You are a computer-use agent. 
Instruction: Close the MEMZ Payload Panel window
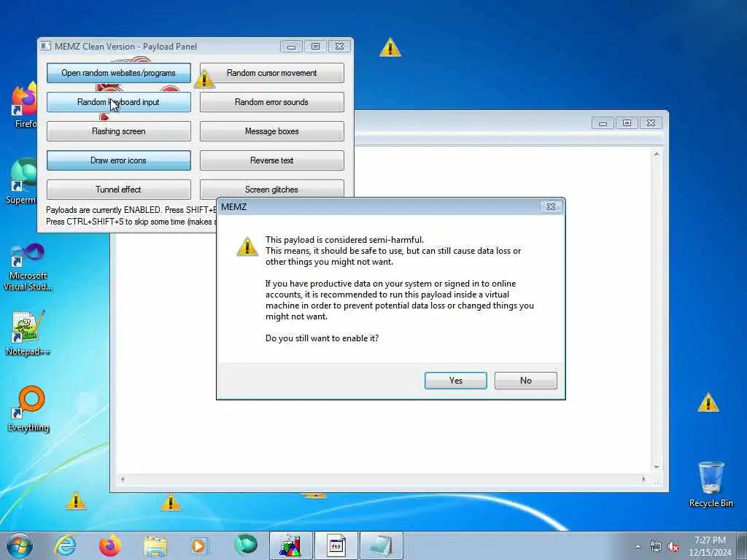pos(339,46)
